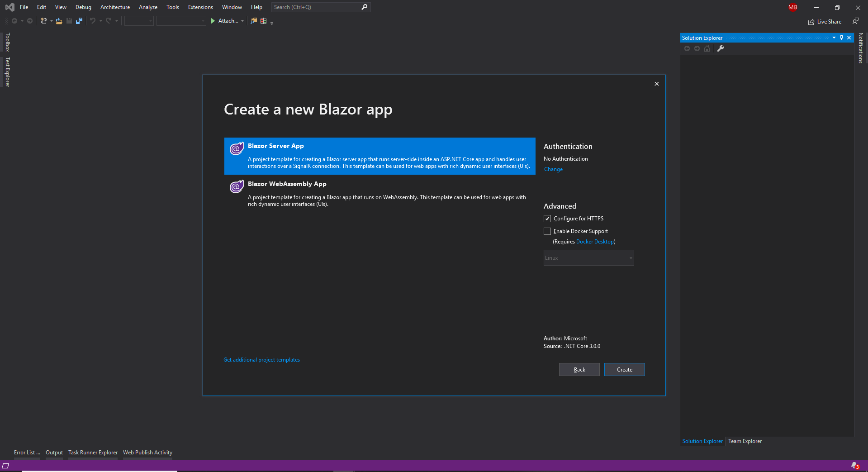Viewport: 868px width, 472px height.
Task: Open the Error List tab
Action: [x=27, y=453]
